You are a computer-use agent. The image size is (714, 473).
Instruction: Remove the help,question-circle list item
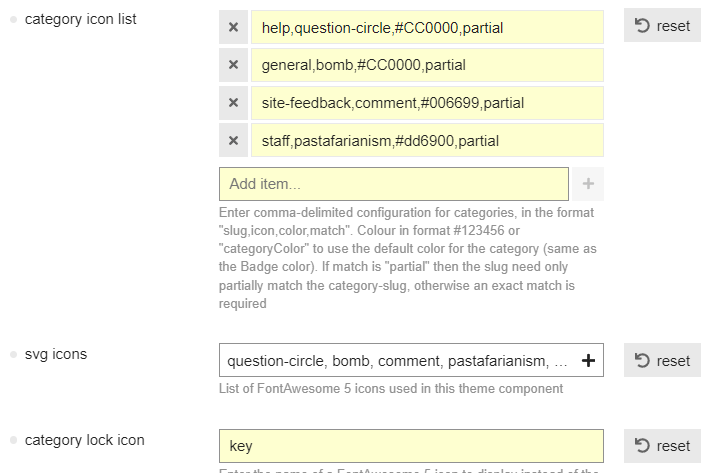tap(233, 27)
